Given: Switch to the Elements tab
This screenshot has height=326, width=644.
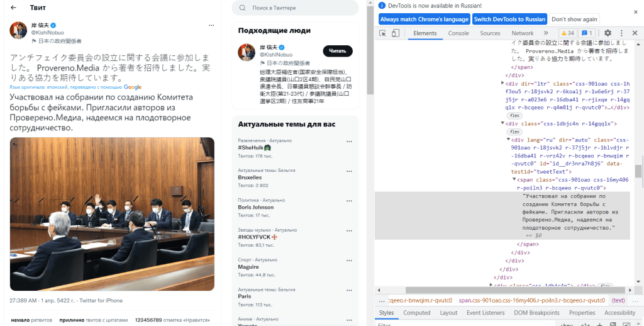Looking at the screenshot, I should tap(425, 33).
